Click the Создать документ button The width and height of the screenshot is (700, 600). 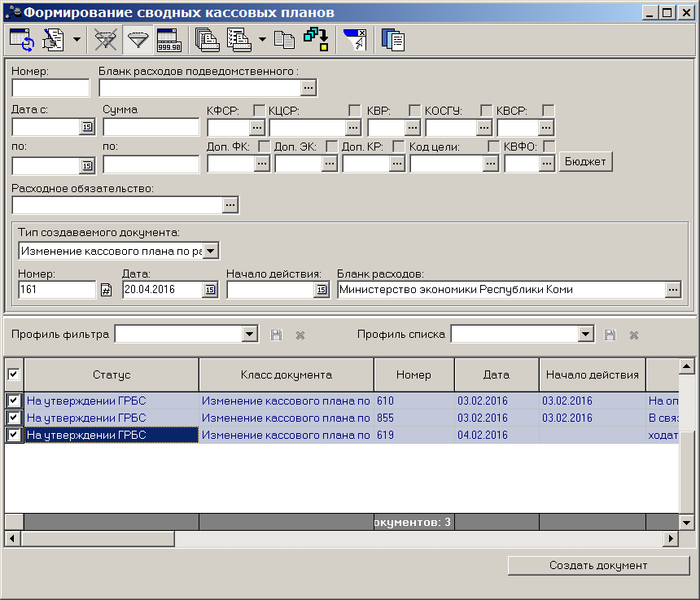[x=598, y=566]
